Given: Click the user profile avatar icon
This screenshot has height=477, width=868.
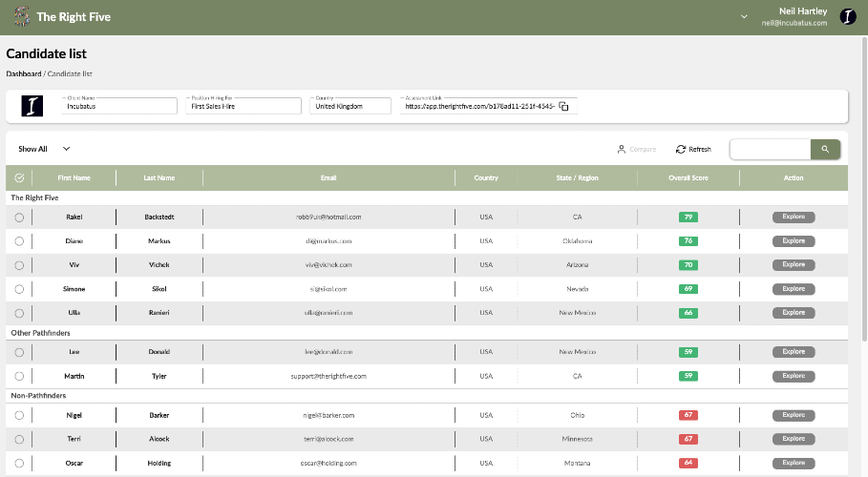Looking at the screenshot, I should click(x=846, y=16).
